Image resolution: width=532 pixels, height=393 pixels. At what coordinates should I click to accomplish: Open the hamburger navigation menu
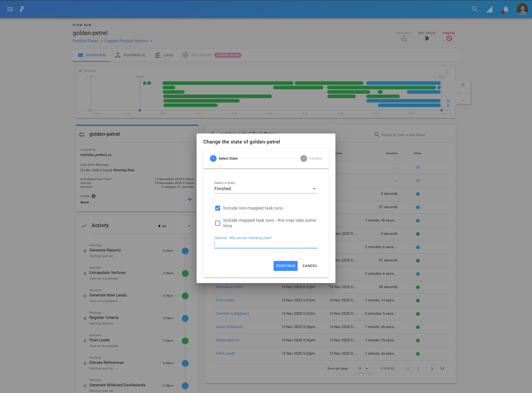coord(10,9)
